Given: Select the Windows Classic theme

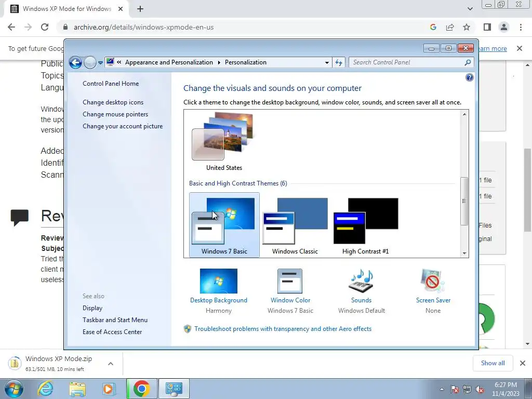Looking at the screenshot, I should pos(295,225).
